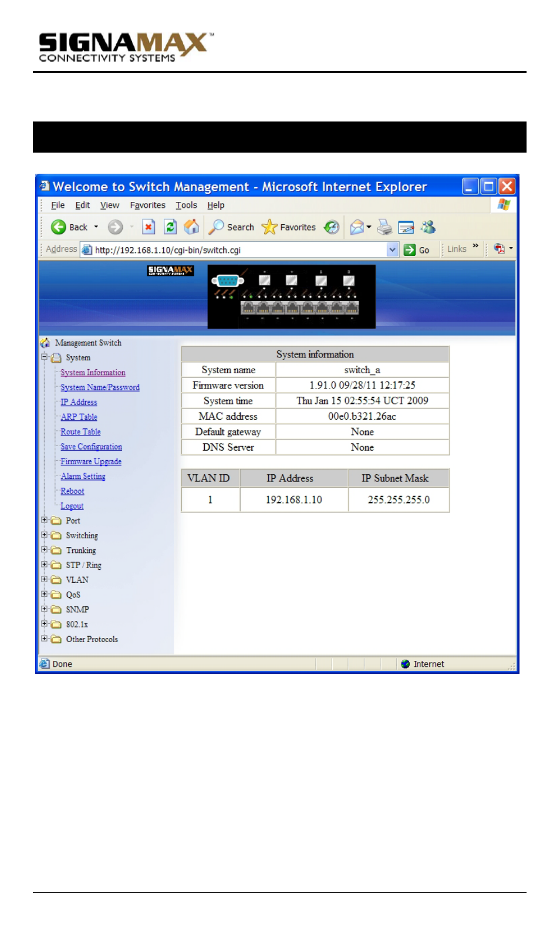Click the MAC address value 00e0.b321.26ac
Screen dimensions: 560x942
[362, 416]
